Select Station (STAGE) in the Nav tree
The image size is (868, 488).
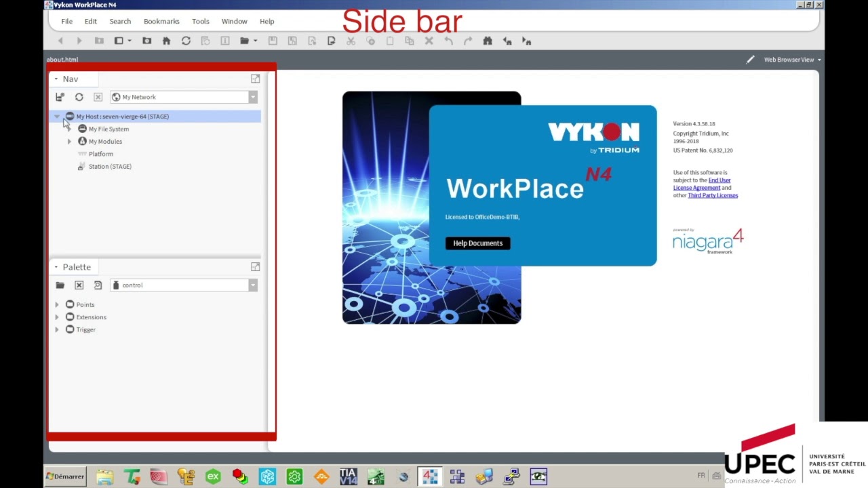coord(110,166)
